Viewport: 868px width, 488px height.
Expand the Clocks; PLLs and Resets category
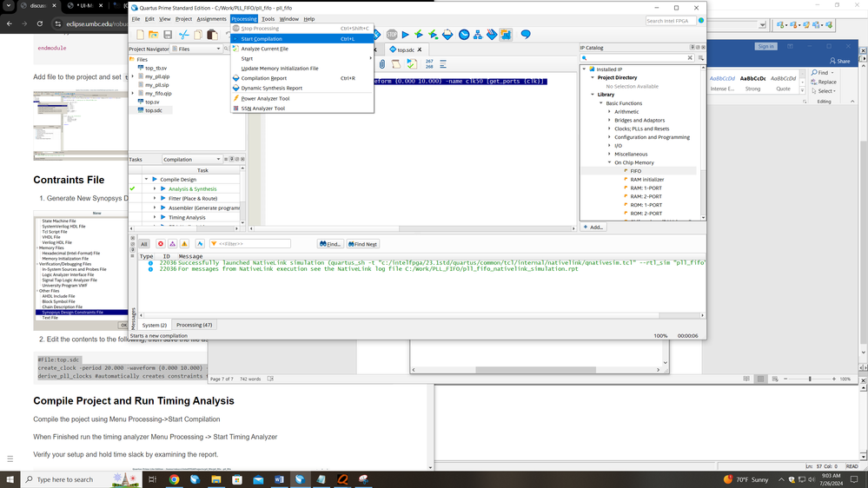click(609, 129)
